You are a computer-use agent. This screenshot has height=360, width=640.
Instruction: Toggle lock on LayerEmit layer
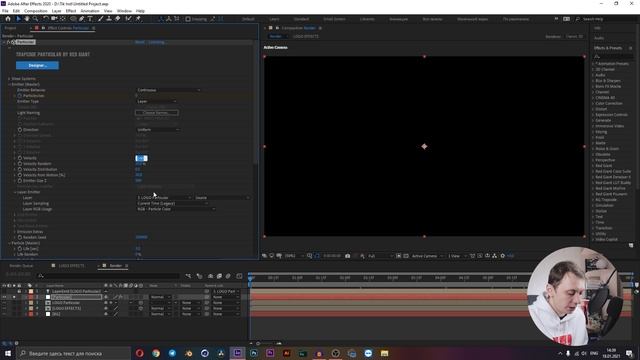tap(19, 291)
